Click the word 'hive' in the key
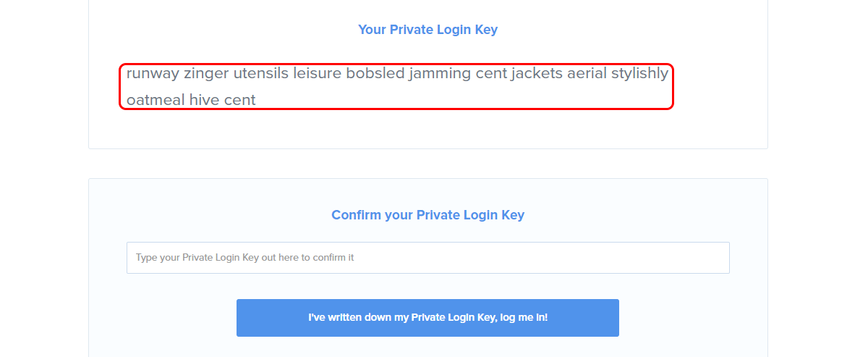 pos(205,100)
